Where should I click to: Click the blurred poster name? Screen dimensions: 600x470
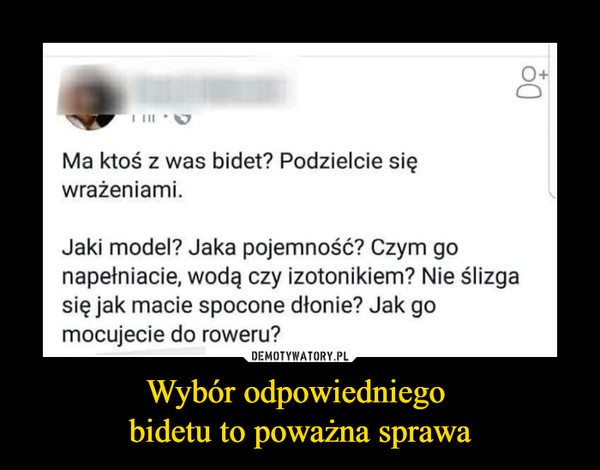(x=210, y=90)
